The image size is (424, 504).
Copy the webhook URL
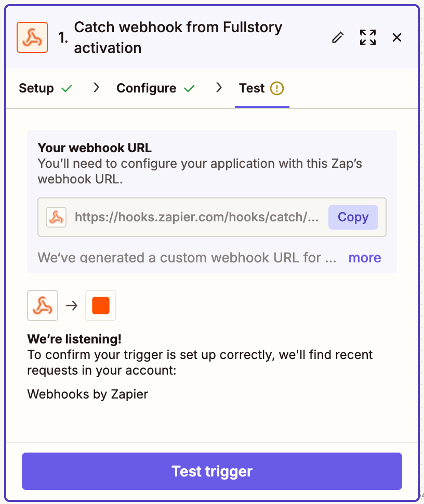tap(353, 217)
